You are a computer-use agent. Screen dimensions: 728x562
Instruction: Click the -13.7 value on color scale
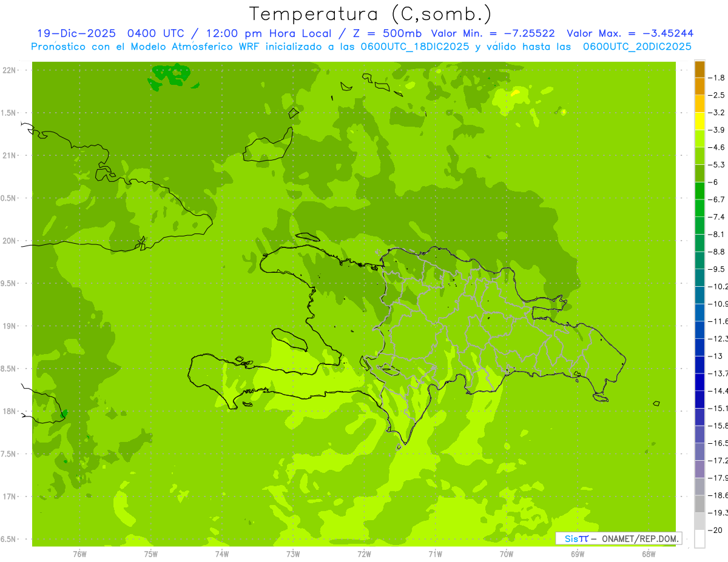click(718, 373)
